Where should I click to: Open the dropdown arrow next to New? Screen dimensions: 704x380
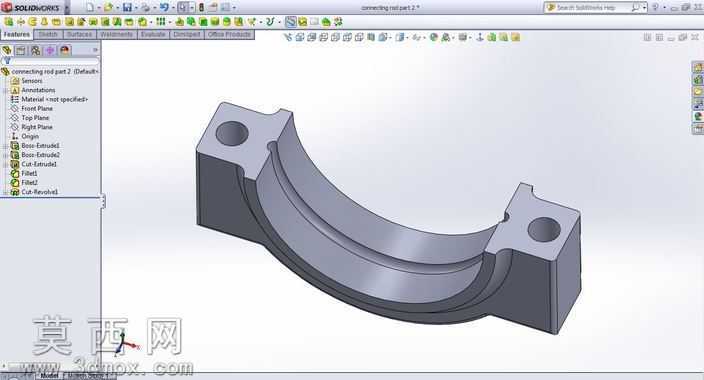click(98, 8)
